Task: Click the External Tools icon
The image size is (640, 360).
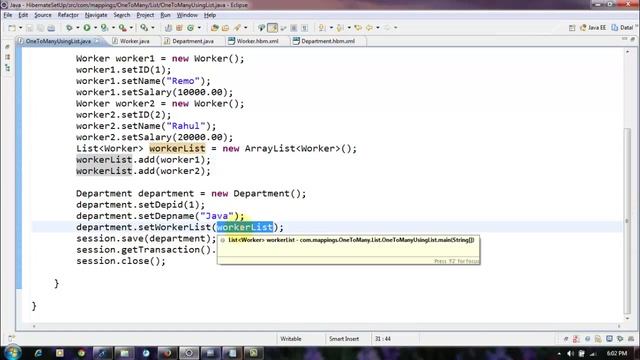Action: (x=122, y=28)
